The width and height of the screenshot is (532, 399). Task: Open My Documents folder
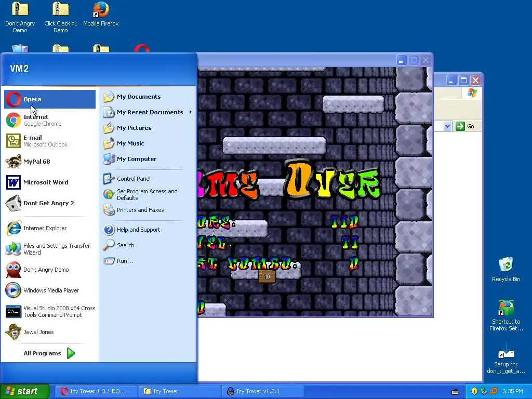(x=148, y=97)
